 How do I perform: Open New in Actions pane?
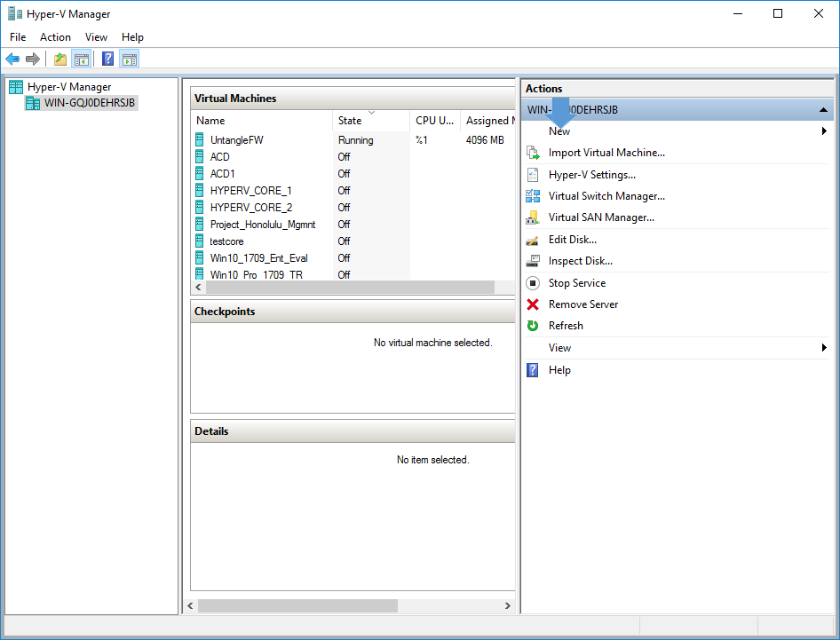tap(559, 131)
